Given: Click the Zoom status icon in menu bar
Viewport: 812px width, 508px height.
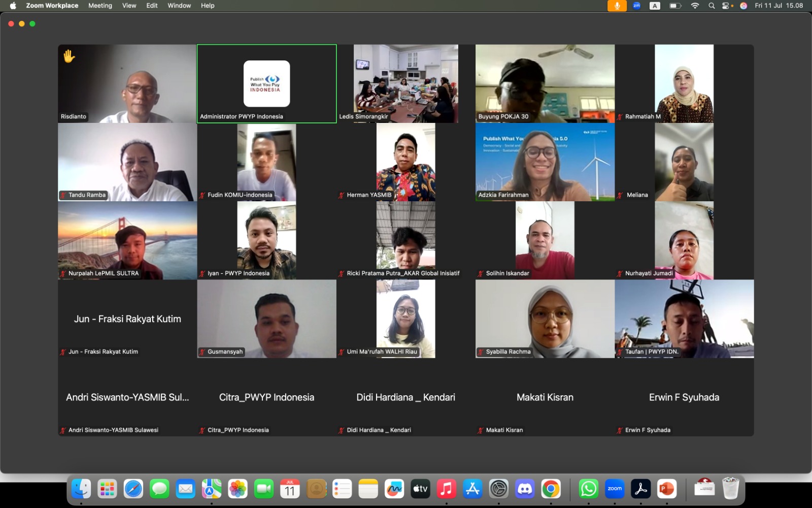Looking at the screenshot, I should [636, 6].
